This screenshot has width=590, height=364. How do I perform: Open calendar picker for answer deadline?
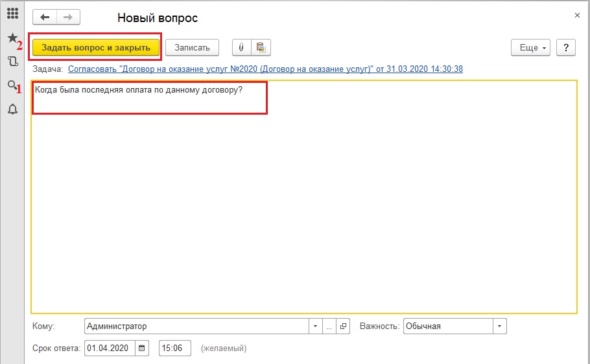(x=143, y=348)
